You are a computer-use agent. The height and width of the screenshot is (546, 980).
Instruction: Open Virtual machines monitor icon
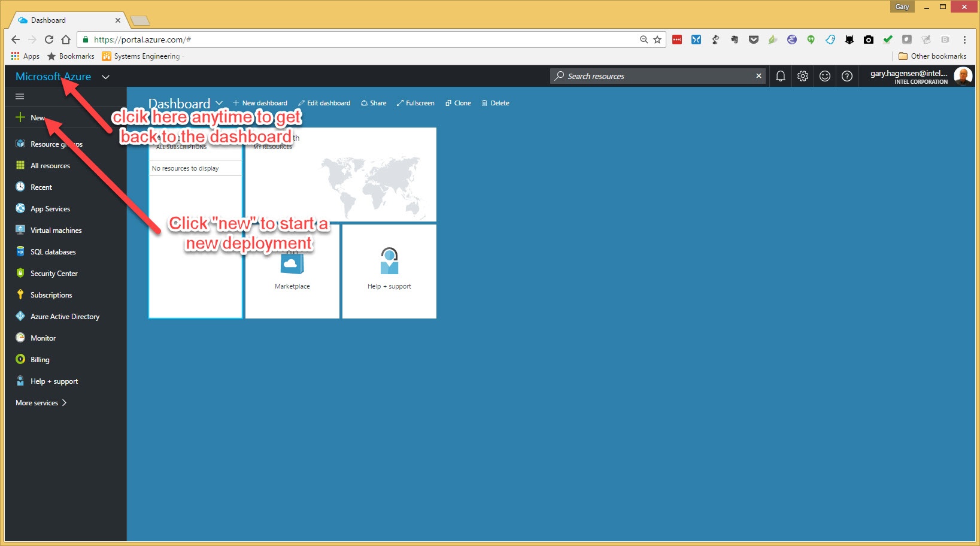(20, 230)
